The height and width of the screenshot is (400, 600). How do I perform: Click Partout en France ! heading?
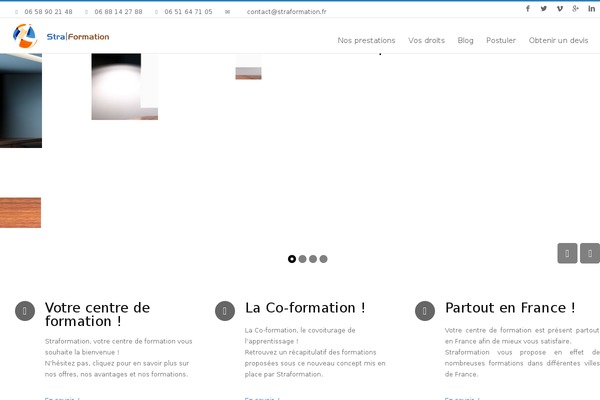coord(510,308)
